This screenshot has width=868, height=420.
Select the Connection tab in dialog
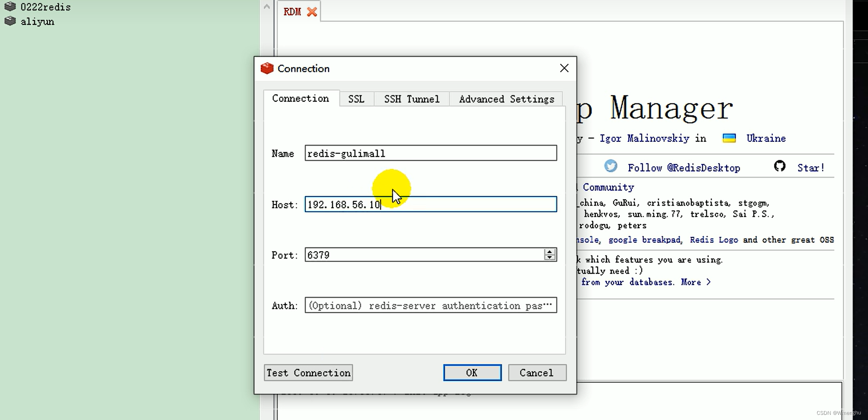pos(301,98)
